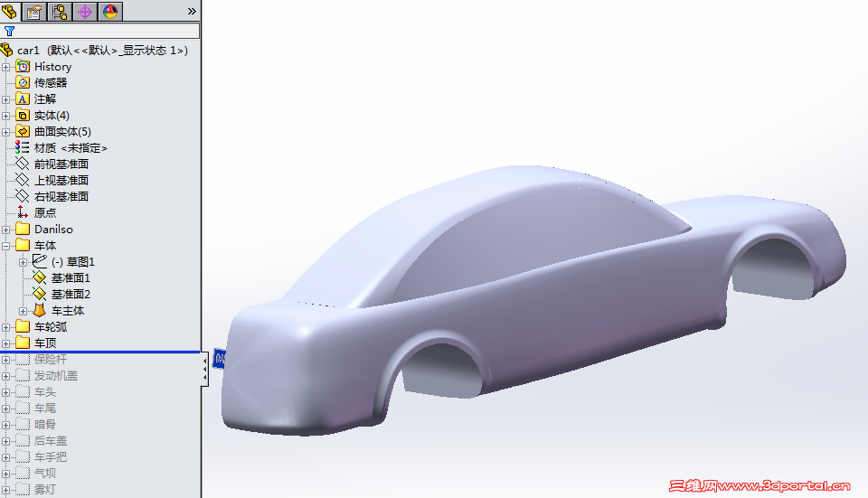Click the 车主体 loft feature icon
The width and height of the screenshot is (868, 498).
coord(40,310)
